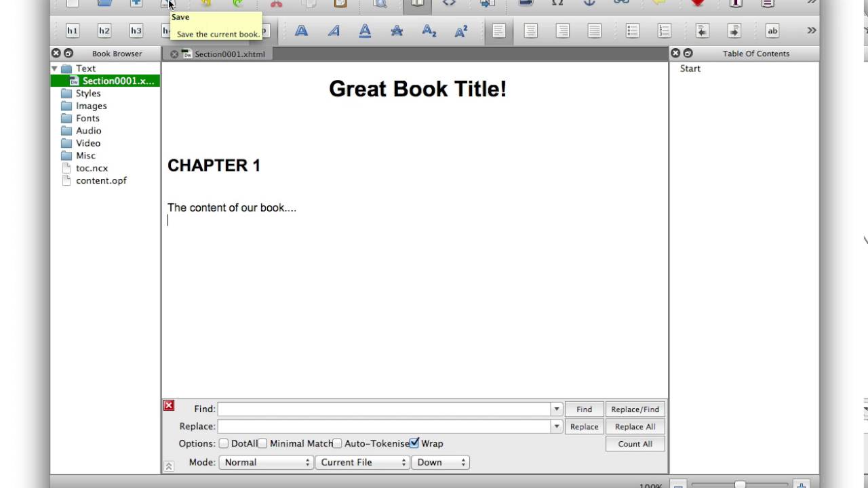Align paragraph left
The image size is (868, 488).
(x=498, y=30)
